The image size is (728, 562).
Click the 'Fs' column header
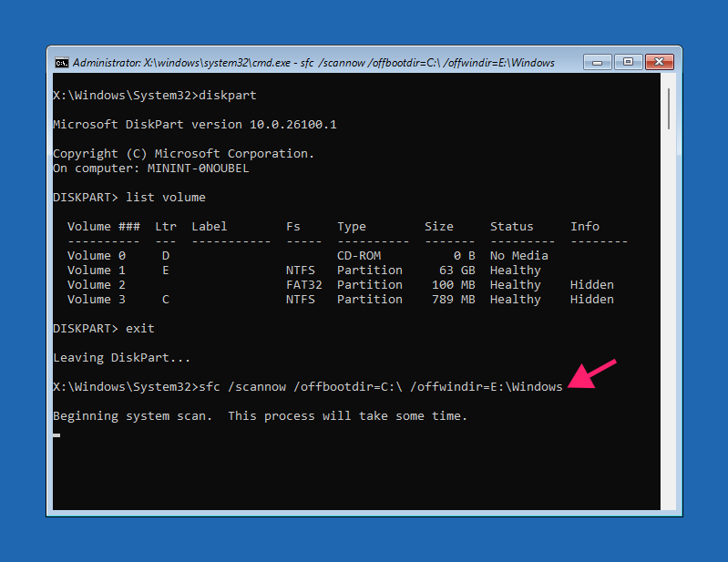293,227
